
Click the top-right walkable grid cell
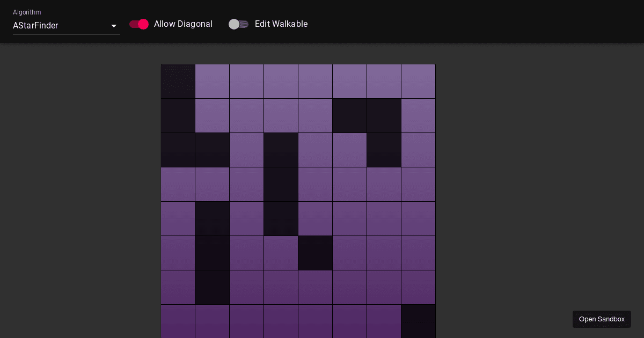pyautogui.click(x=418, y=81)
